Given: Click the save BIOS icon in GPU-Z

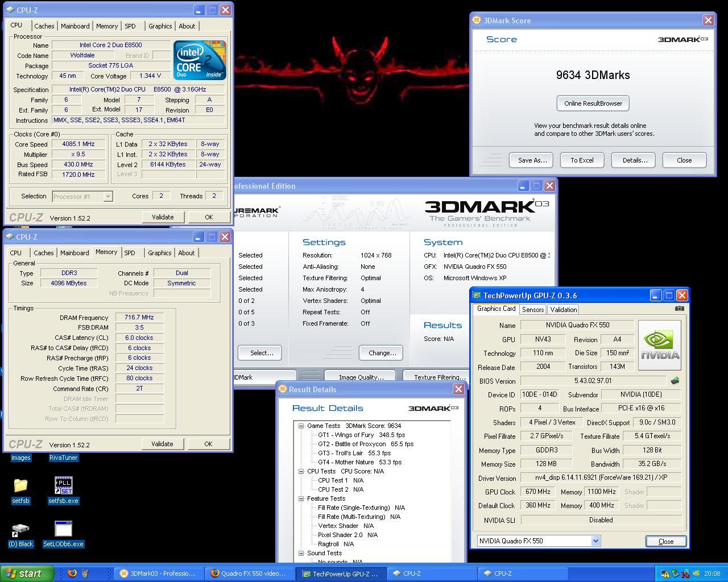Looking at the screenshot, I should [675, 381].
